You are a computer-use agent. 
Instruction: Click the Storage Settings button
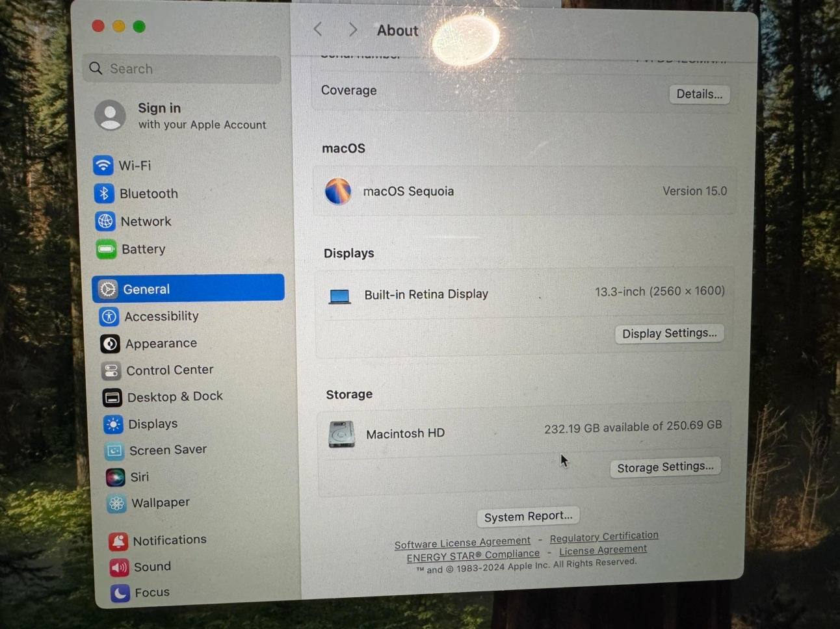tap(664, 467)
